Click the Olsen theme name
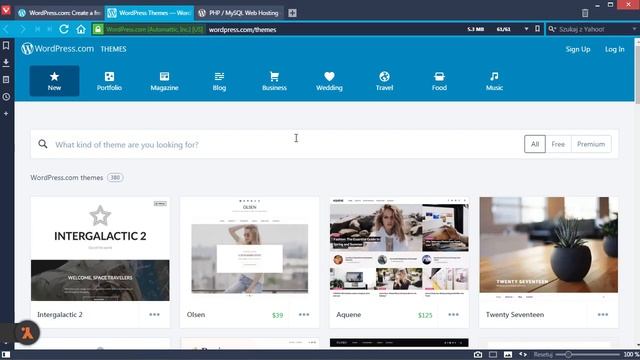The width and height of the screenshot is (640, 360). 196,315
